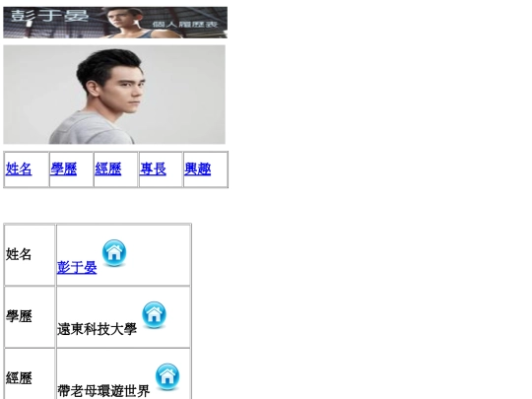Click home icon next to 彭于晏

pos(114,253)
